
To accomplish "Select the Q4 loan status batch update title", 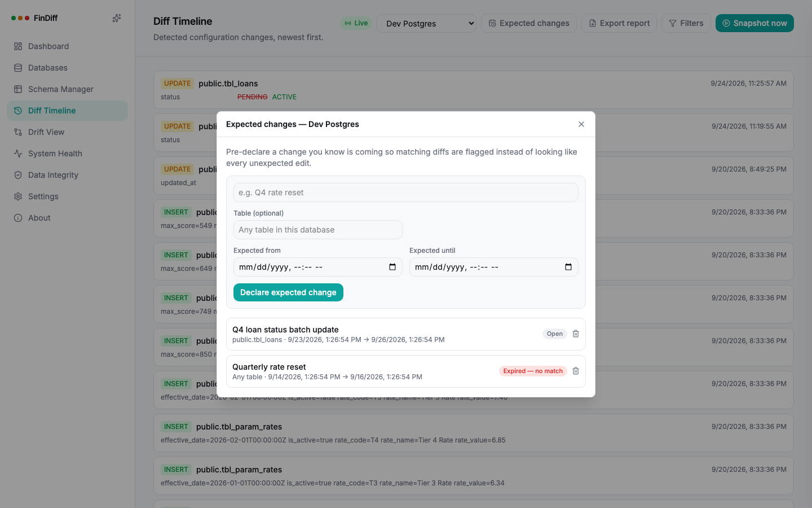I will pyautogui.click(x=285, y=330).
